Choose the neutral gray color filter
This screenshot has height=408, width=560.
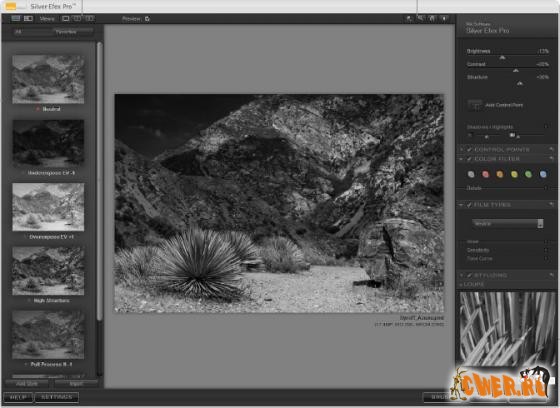471,174
